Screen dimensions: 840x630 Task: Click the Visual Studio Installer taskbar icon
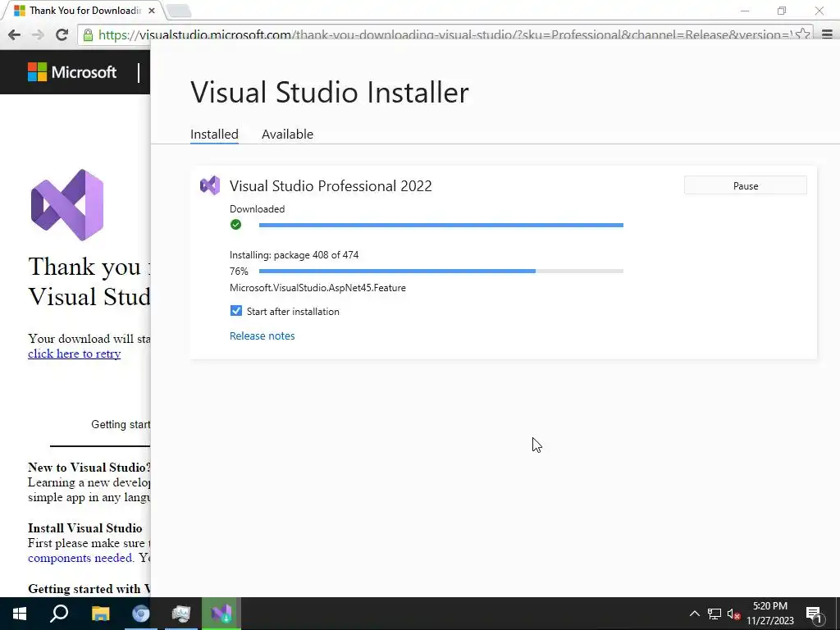pyautogui.click(x=221, y=614)
